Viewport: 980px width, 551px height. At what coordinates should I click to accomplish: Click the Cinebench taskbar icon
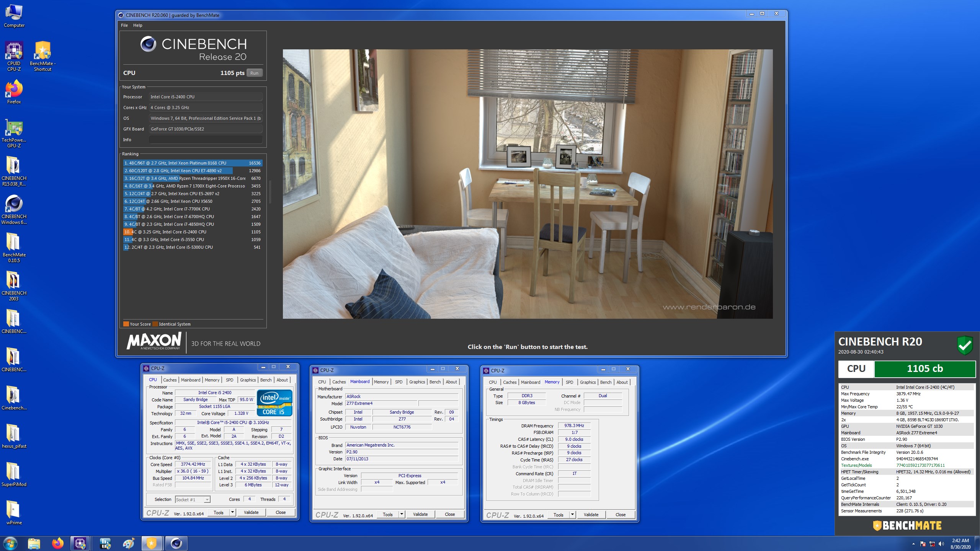pos(176,543)
